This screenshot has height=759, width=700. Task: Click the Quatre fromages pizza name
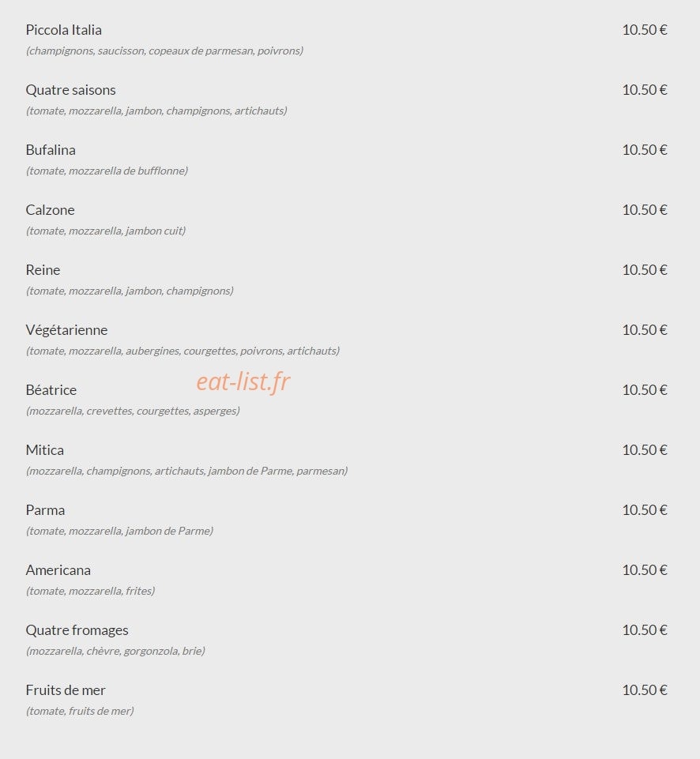click(77, 630)
